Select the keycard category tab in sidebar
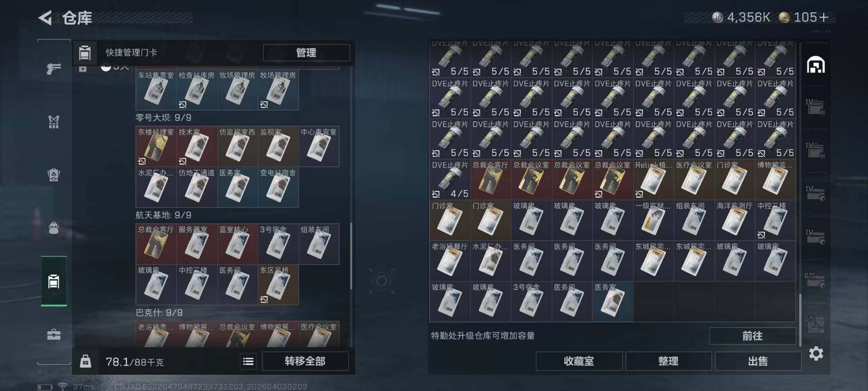The height and width of the screenshot is (391, 868). click(x=54, y=281)
